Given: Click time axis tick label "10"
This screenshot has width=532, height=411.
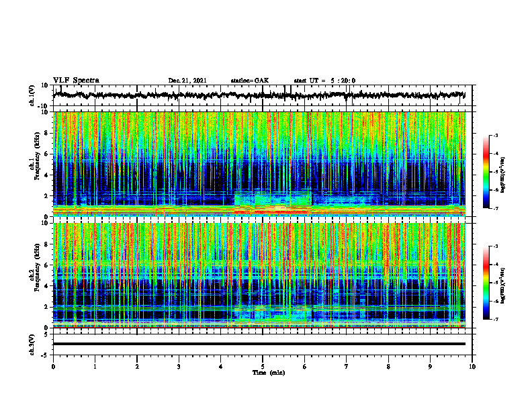Looking at the screenshot, I should click(x=472, y=367).
